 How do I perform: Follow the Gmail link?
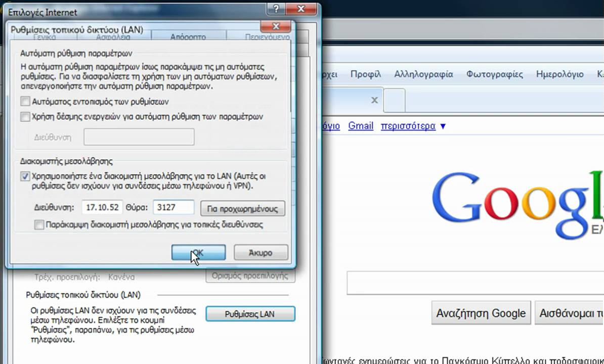coord(361,126)
